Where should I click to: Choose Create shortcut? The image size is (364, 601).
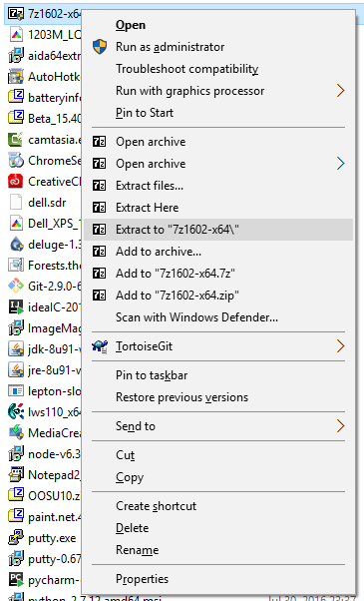pyautogui.click(x=157, y=506)
